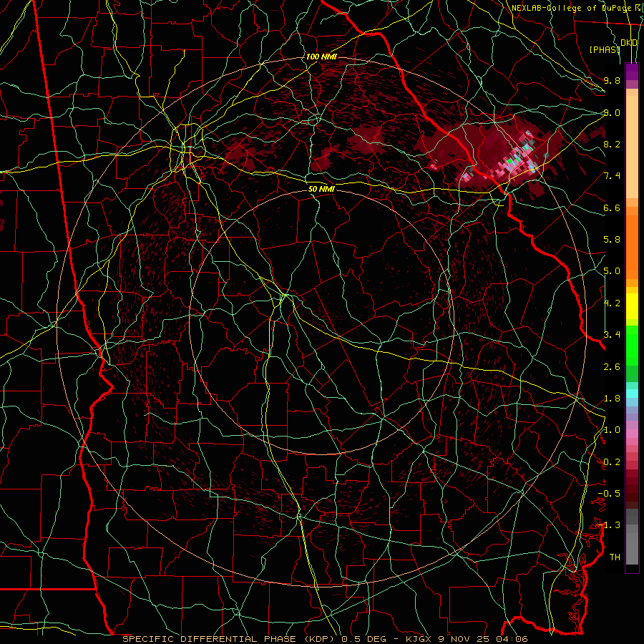
Task: Click the 7.4 value on the color scale
Action: pyautogui.click(x=612, y=176)
